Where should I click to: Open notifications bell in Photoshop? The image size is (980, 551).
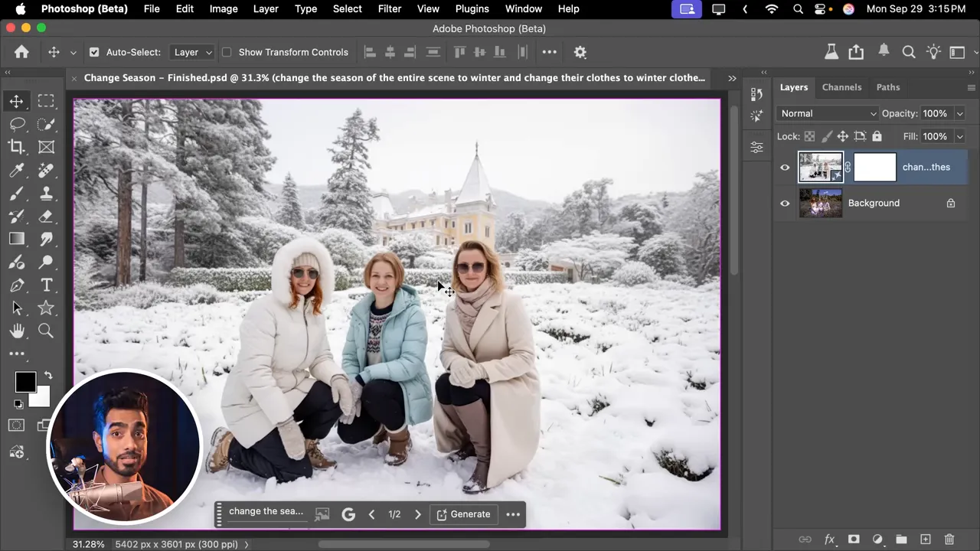pos(884,51)
